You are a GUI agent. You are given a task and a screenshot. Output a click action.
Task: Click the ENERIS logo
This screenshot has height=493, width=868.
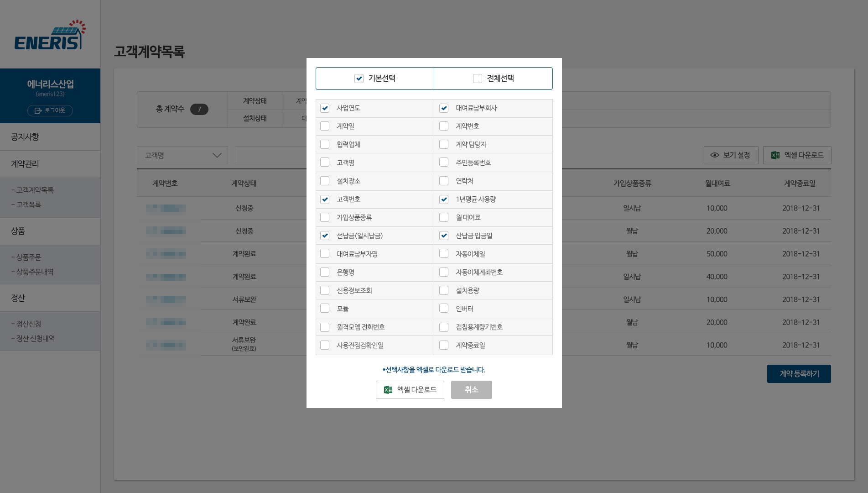[x=50, y=36]
